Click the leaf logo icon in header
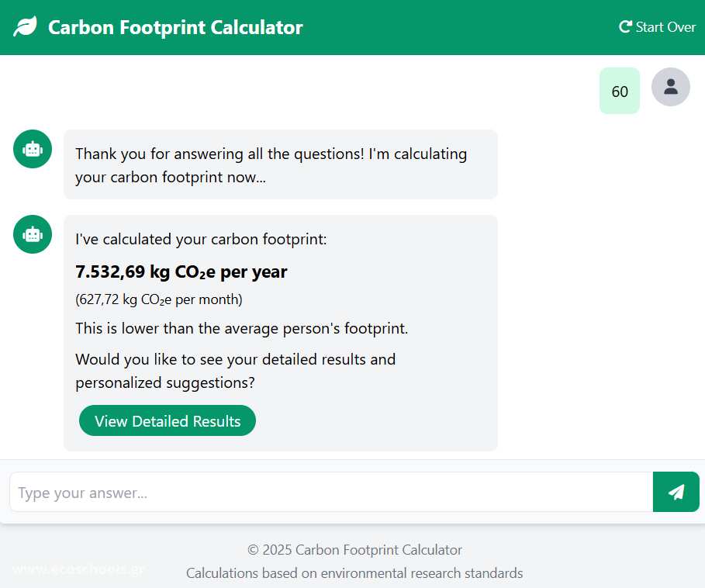This screenshot has width=705, height=588. 25,26
